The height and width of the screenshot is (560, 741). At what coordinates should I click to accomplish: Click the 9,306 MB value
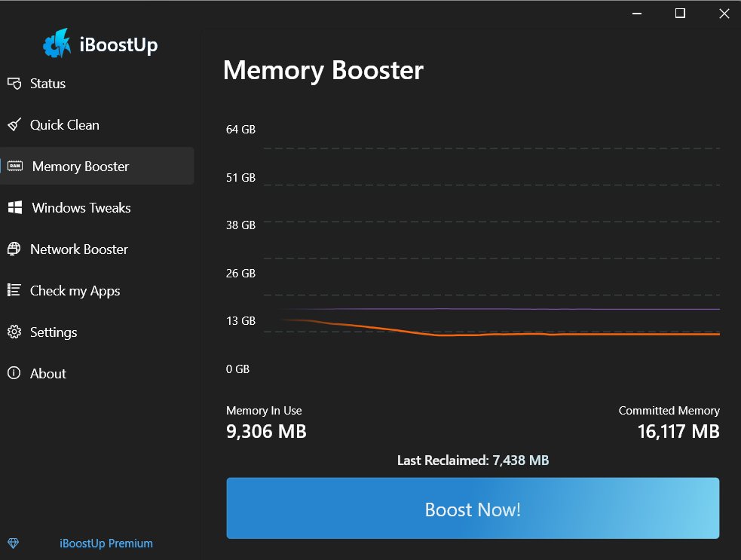tap(266, 431)
